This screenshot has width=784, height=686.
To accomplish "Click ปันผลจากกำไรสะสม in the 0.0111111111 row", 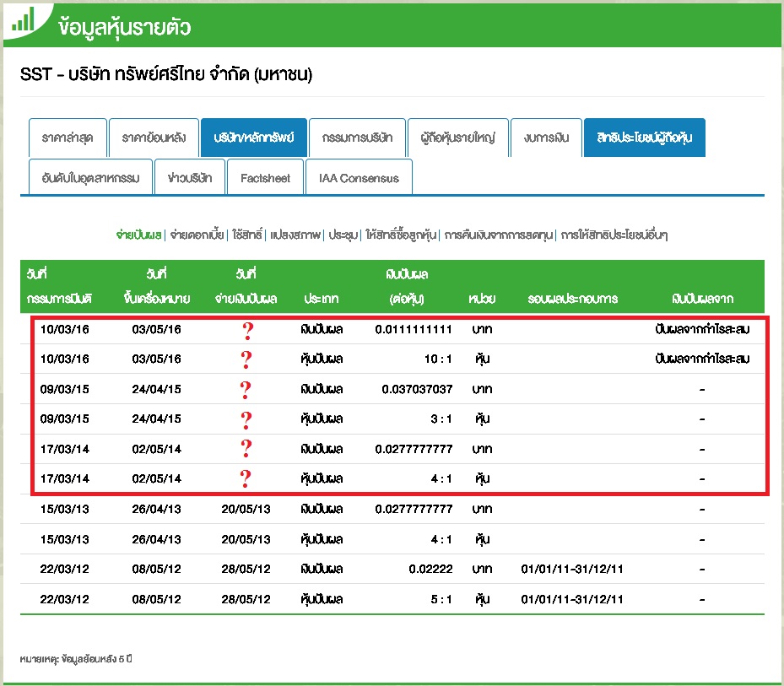I will point(702,329).
